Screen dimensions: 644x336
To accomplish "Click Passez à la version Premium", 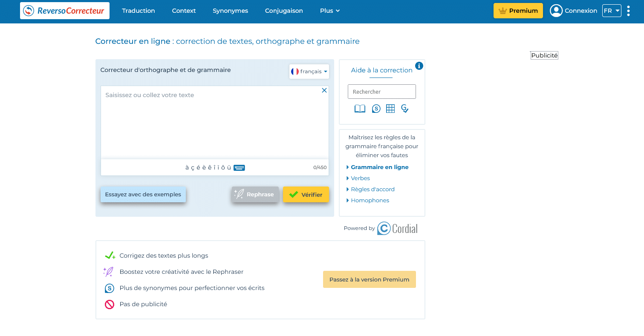I will click(x=369, y=279).
